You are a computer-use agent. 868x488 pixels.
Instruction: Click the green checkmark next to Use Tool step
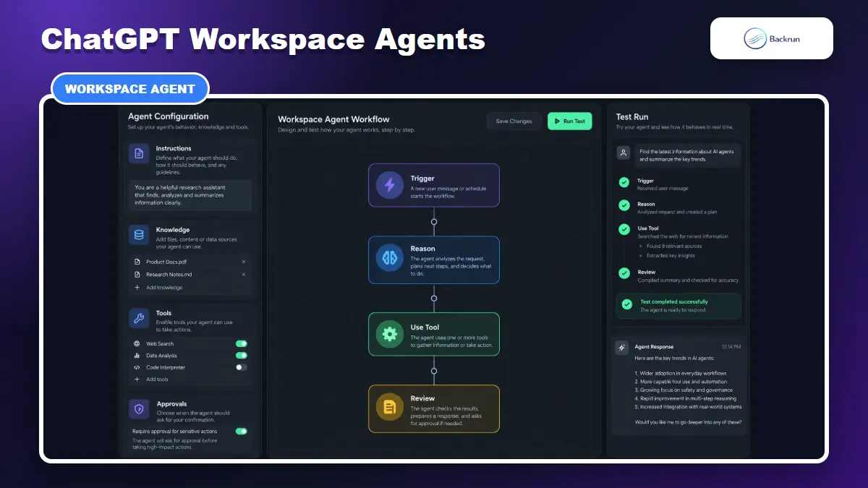tap(624, 229)
